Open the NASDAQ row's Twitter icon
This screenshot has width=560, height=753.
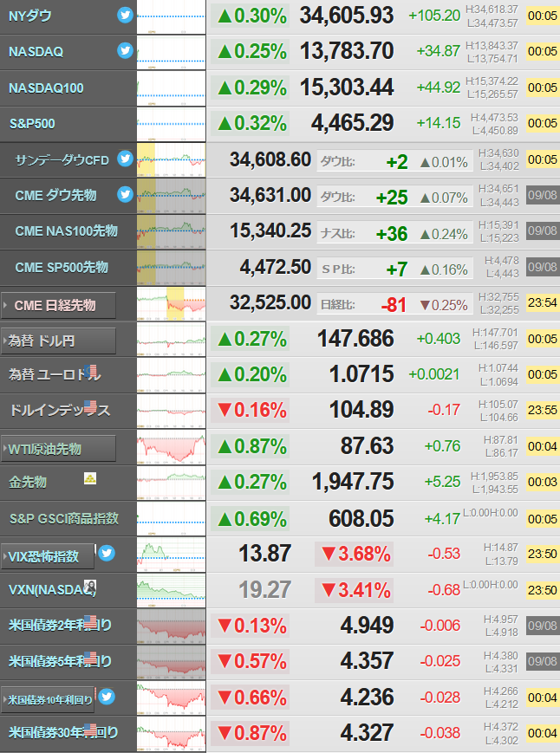coord(126,50)
